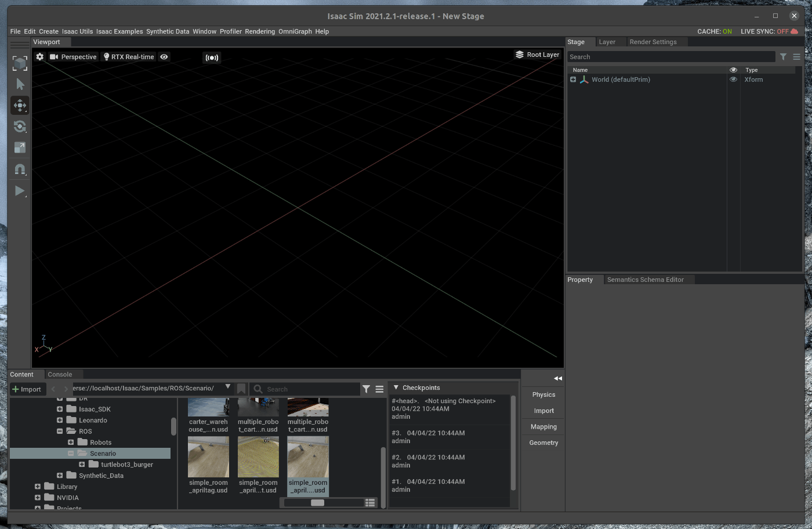Click the Geometry button
Image resolution: width=812 pixels, height=529 pixels.
coord(543,443)
